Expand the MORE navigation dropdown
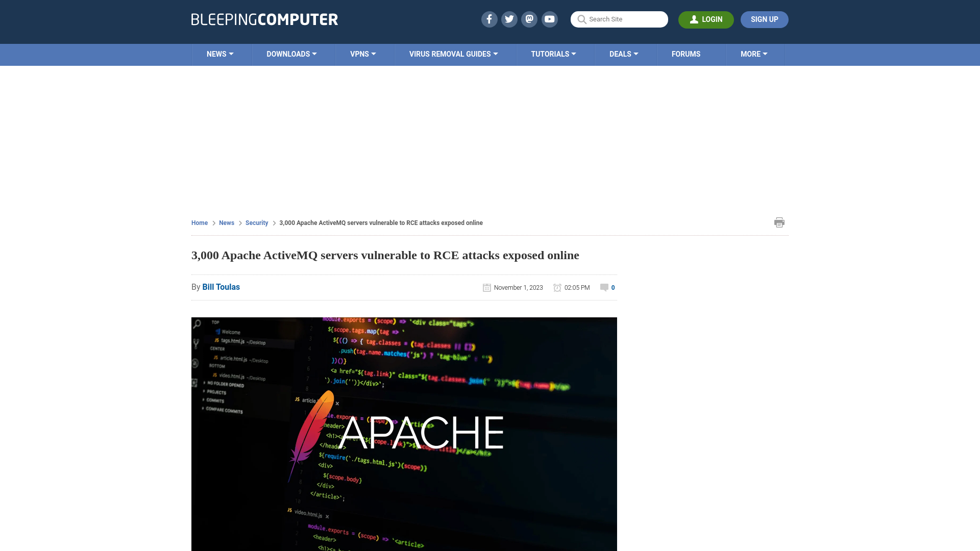Screen dimensions: 980x551 click(x=754, y=55)
